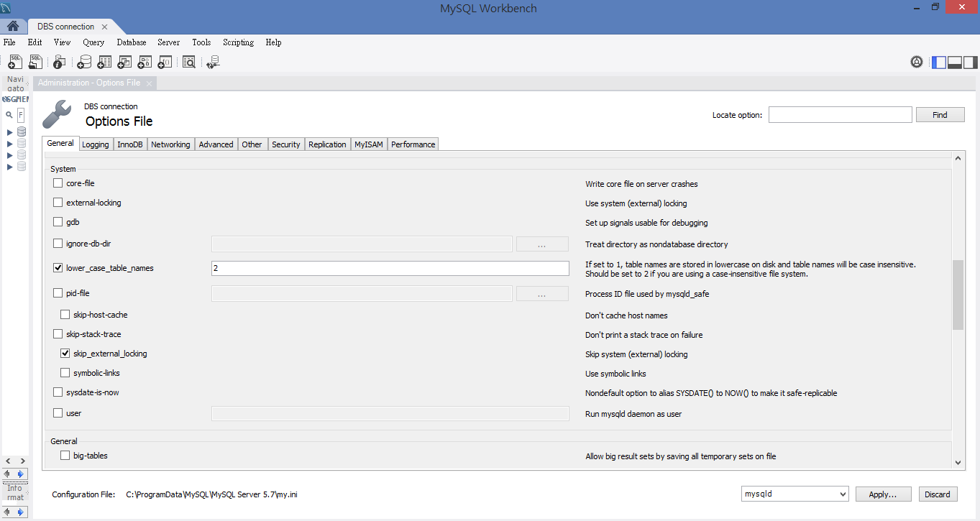Create a new SQL tab icon
Viewport: 980px width, 521px height.
coord(14,63)
